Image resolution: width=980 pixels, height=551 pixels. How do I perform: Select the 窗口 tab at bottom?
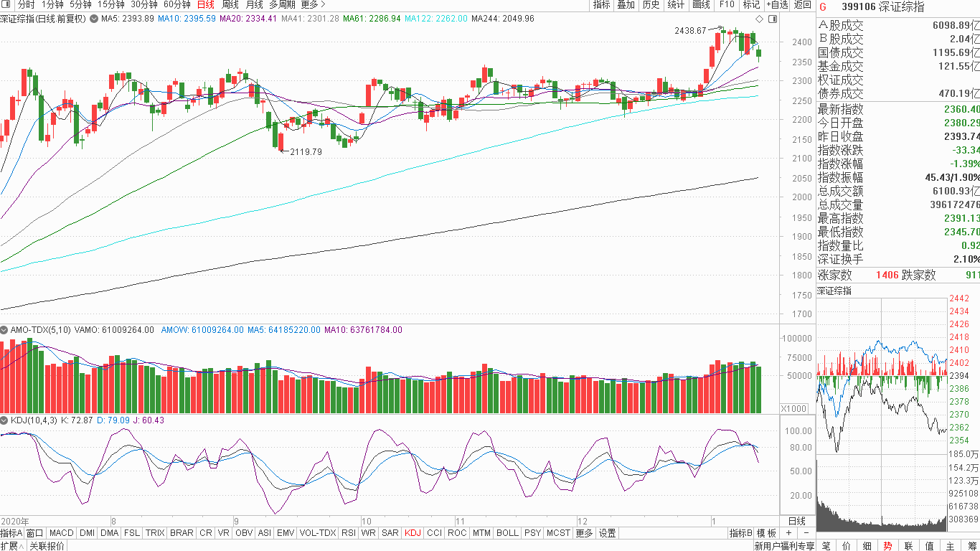pos(35,533)
